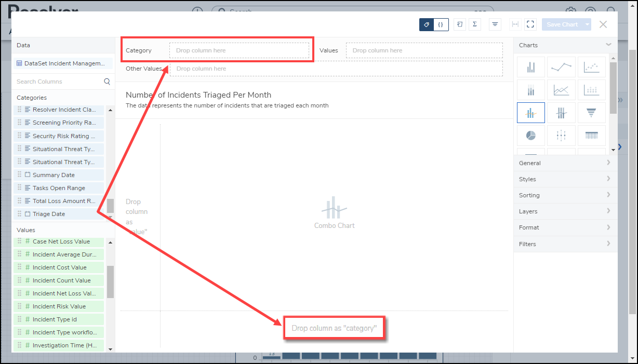Screen dimensions: 638x364
Task: Select the scatter chart type
Action: (591, 68)
